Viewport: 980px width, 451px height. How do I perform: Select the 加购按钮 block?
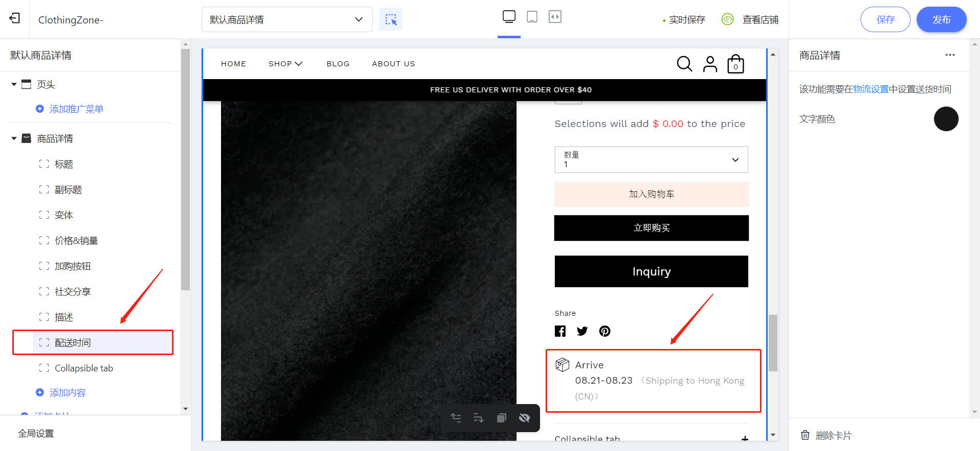click(72, 266)
